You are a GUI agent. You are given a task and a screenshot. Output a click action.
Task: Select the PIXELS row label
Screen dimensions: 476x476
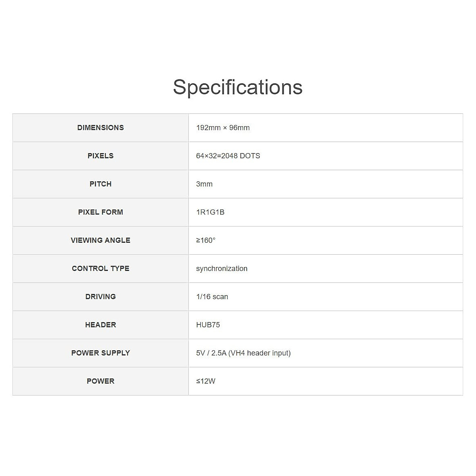click(x=100, y=156)
